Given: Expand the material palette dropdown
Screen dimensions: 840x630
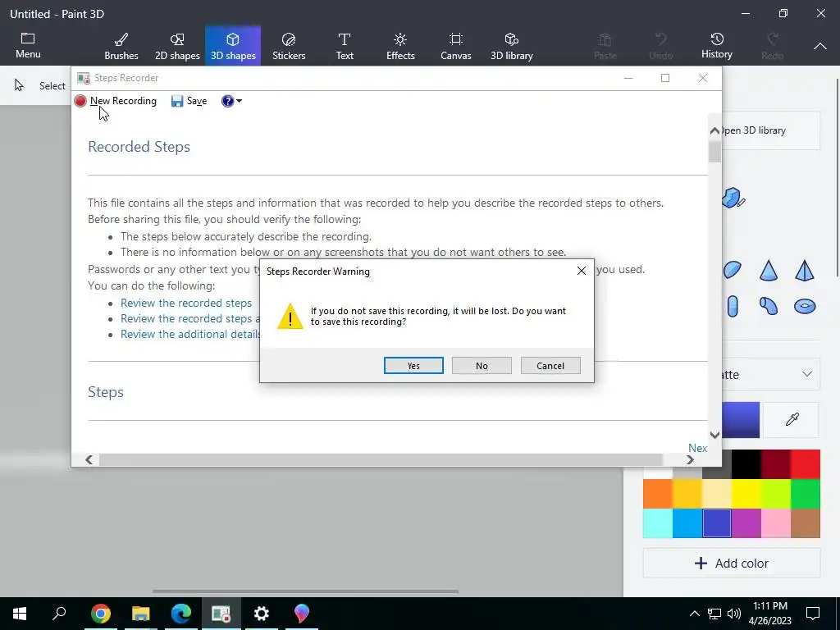Looking at the screenshot, I should point(807,374).
